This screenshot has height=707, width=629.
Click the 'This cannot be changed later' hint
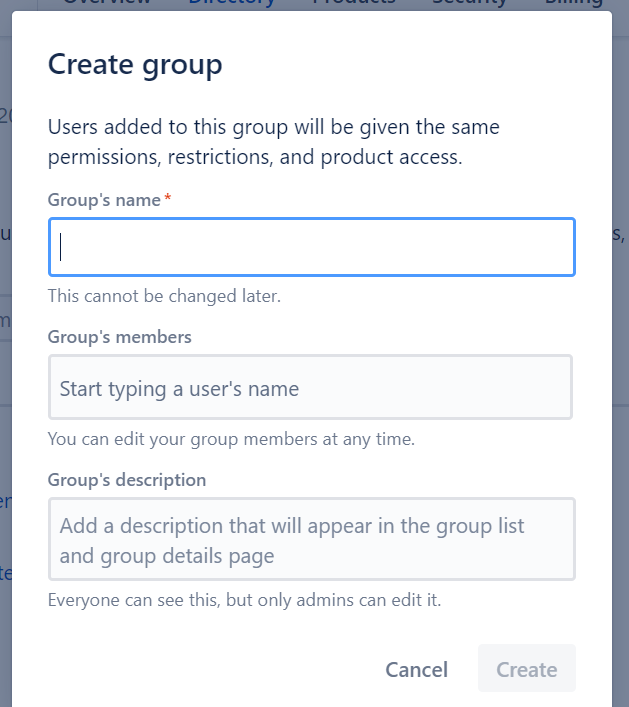tap(164, 296)
